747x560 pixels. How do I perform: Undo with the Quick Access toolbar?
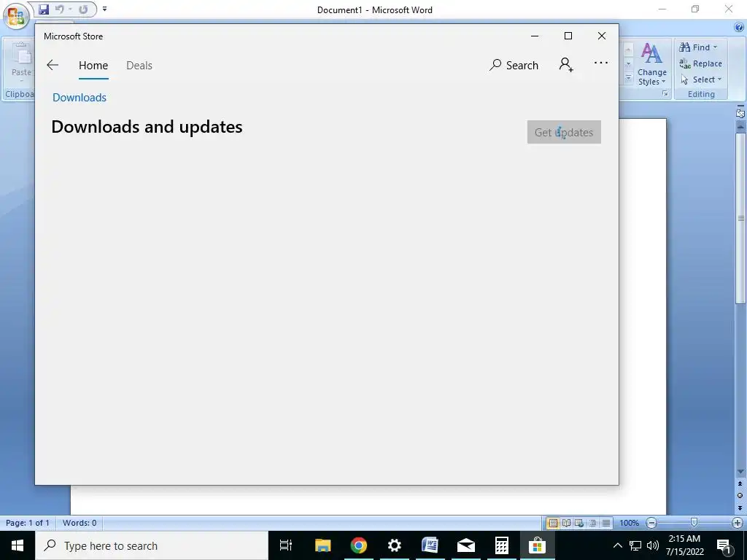click(x=60, y=9)
